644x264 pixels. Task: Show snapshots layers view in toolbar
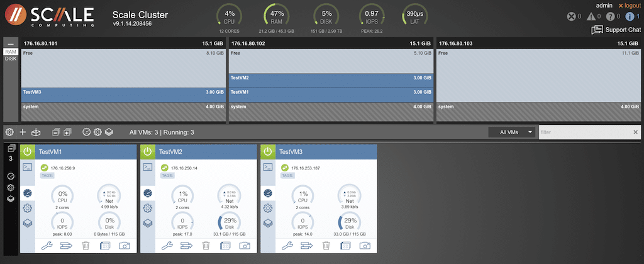click(108, 132)
